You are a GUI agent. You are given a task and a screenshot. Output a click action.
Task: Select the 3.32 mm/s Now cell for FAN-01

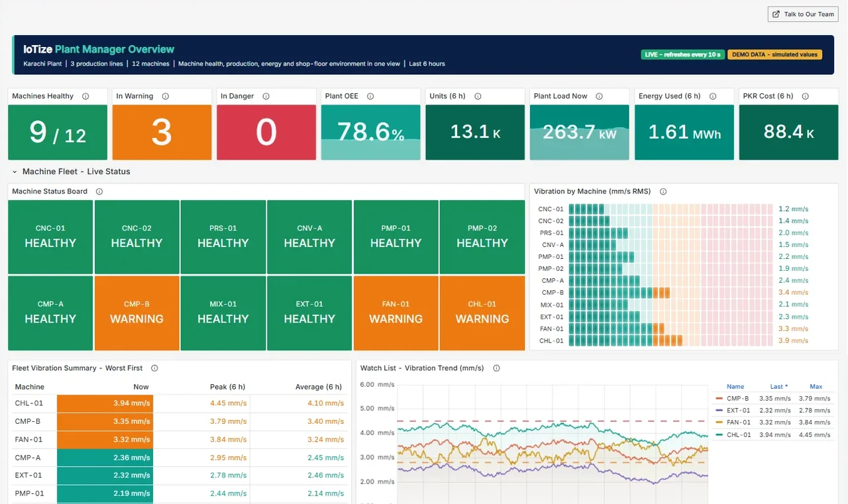tap(105, 440)
